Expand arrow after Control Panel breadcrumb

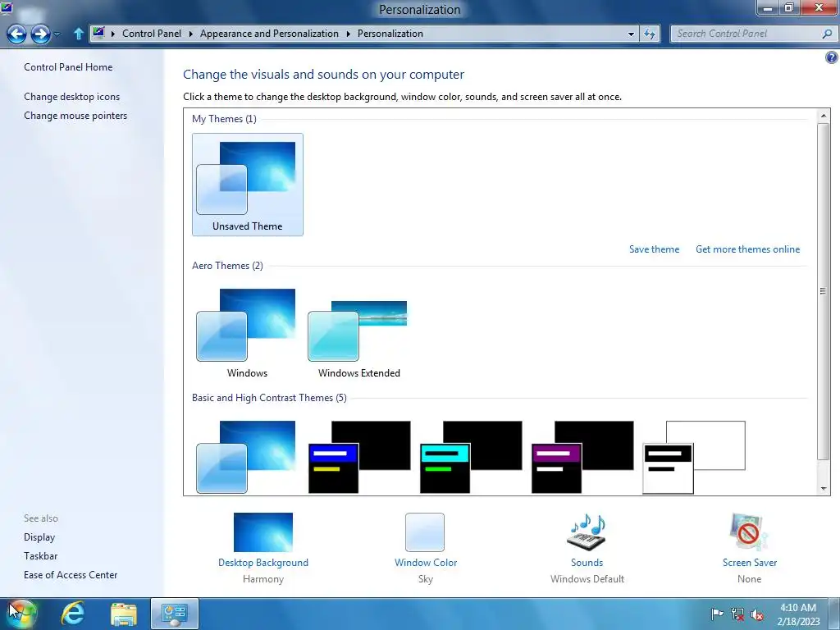tap(191, 34)
